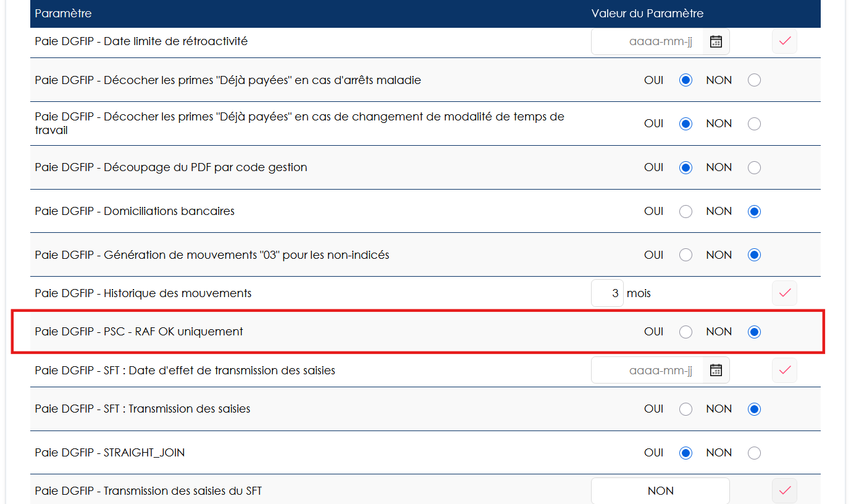Validate SFT Date d'effet de transmission
Screen dimensions: 851x504
(x=784, y=370)
